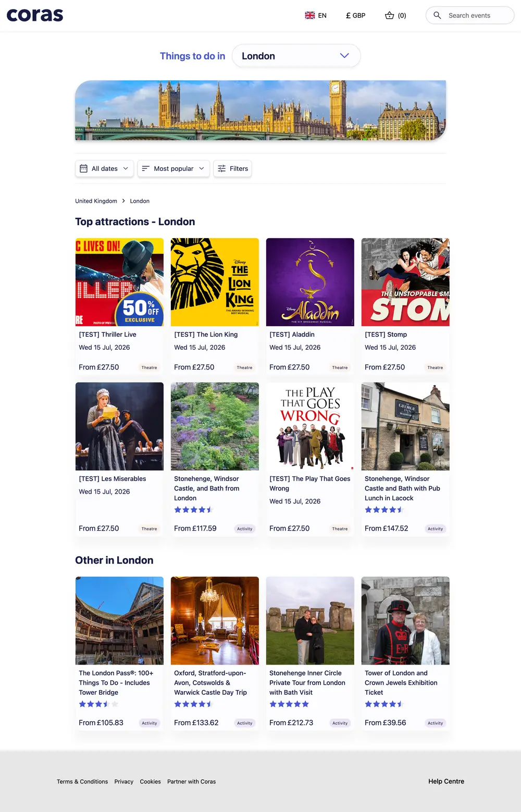
Task: Open the shopping basket icon
Action: tap(389, 16)
